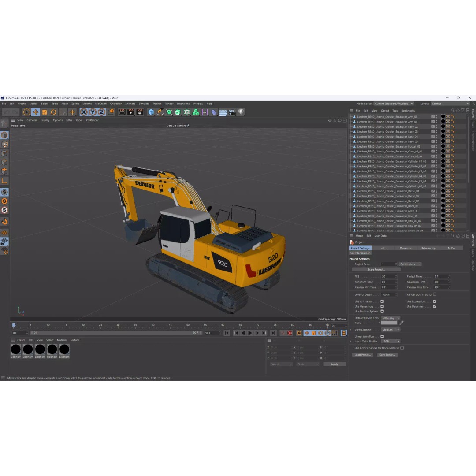Switch to Referencing tab

point(428,248)
